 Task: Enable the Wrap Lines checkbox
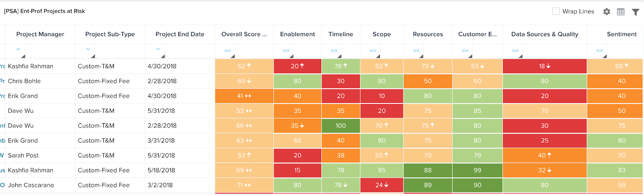pos(556,11)
